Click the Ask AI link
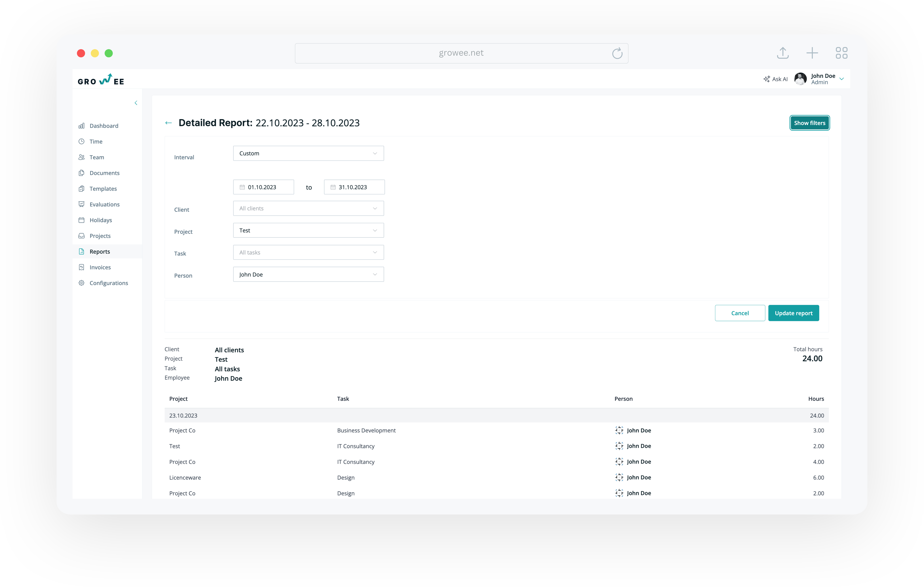924x587 pixels. click(x=776, y=79)
